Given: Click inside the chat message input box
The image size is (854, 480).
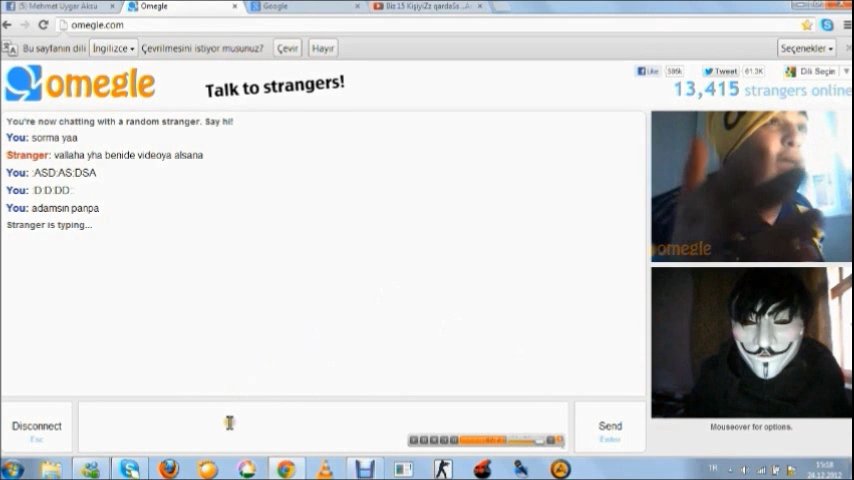Looking at the screenshot, I should [x=323, y=428].
